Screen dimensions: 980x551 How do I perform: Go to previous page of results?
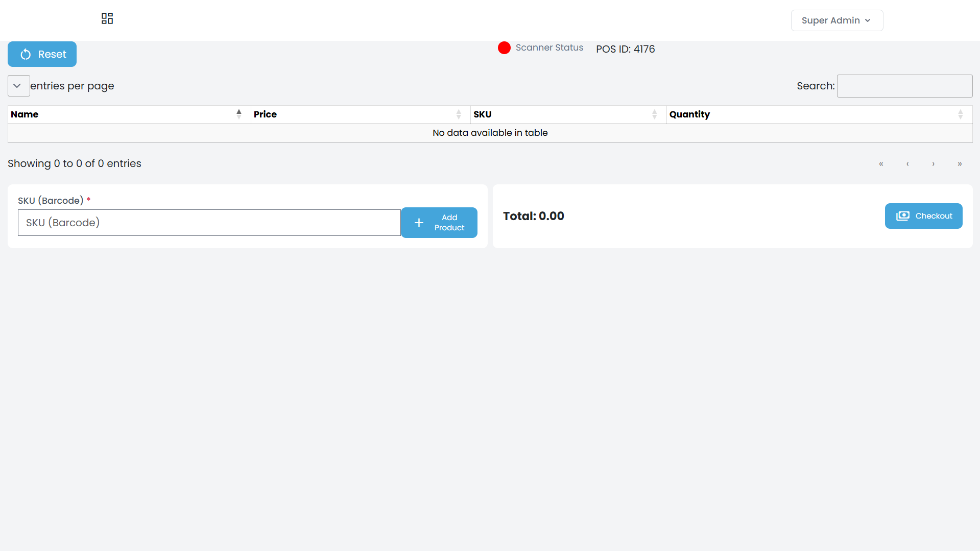907,164
